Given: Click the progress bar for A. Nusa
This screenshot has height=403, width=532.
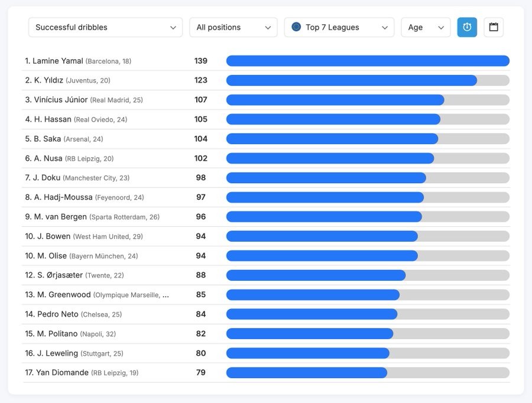Looking at the screenshot, I should (x=330, y=158).
